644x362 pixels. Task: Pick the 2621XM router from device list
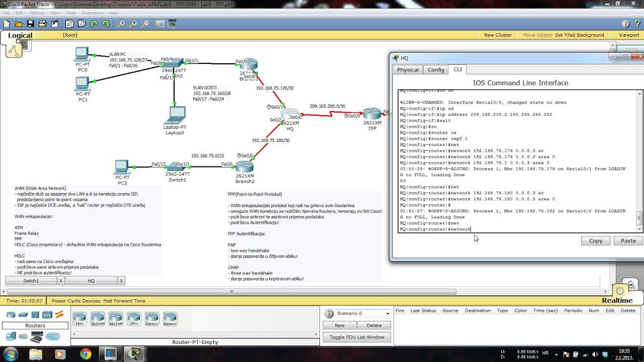116,319
